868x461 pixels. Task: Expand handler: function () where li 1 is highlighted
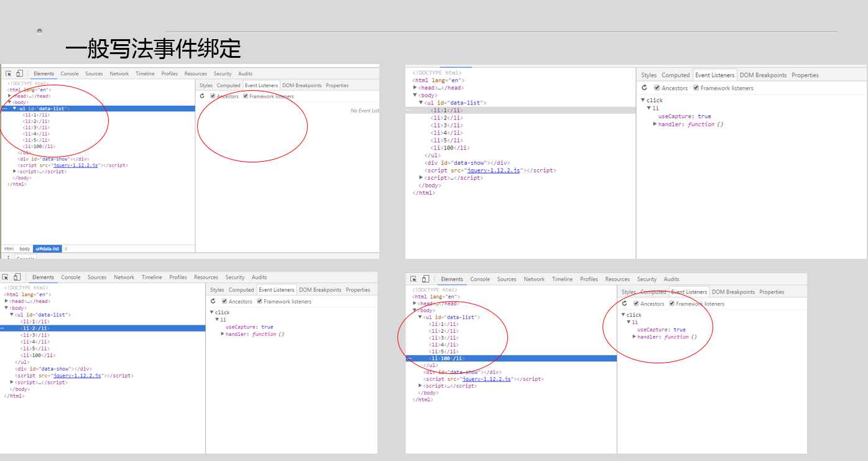click(655, 124)
